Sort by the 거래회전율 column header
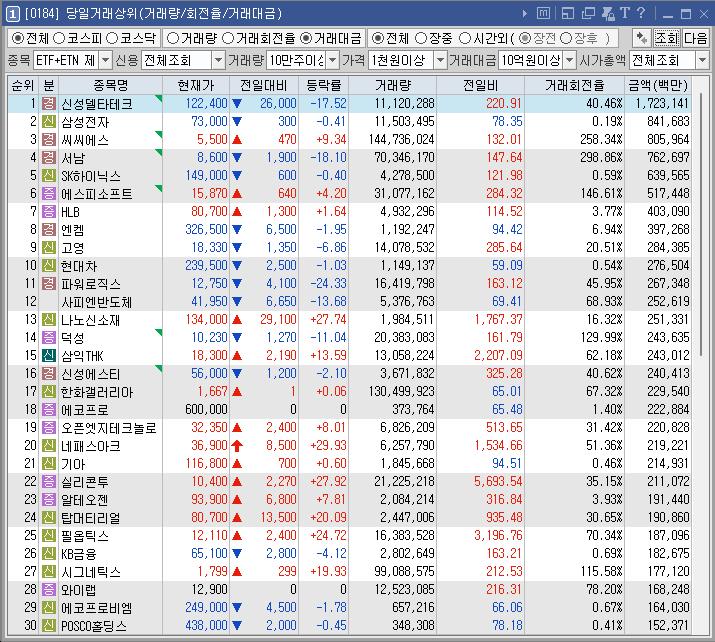The image size is (715, 642). click(x=575, y=85)
